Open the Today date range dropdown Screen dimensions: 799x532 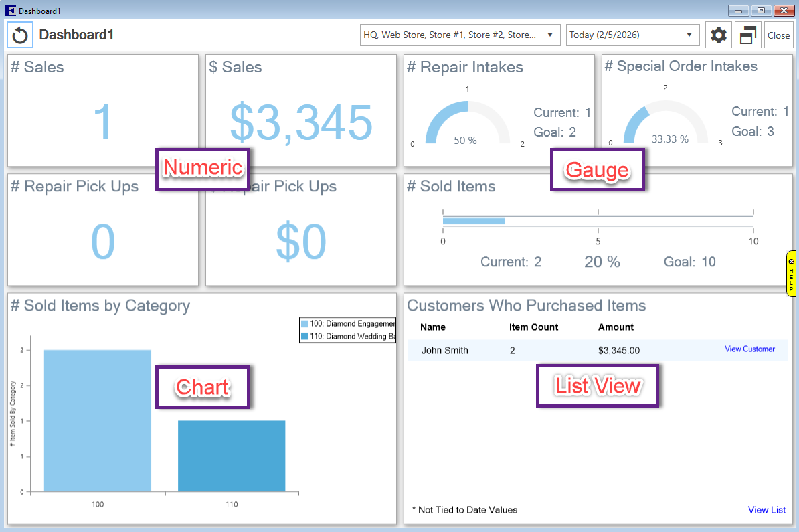click(x=632, y=35)
